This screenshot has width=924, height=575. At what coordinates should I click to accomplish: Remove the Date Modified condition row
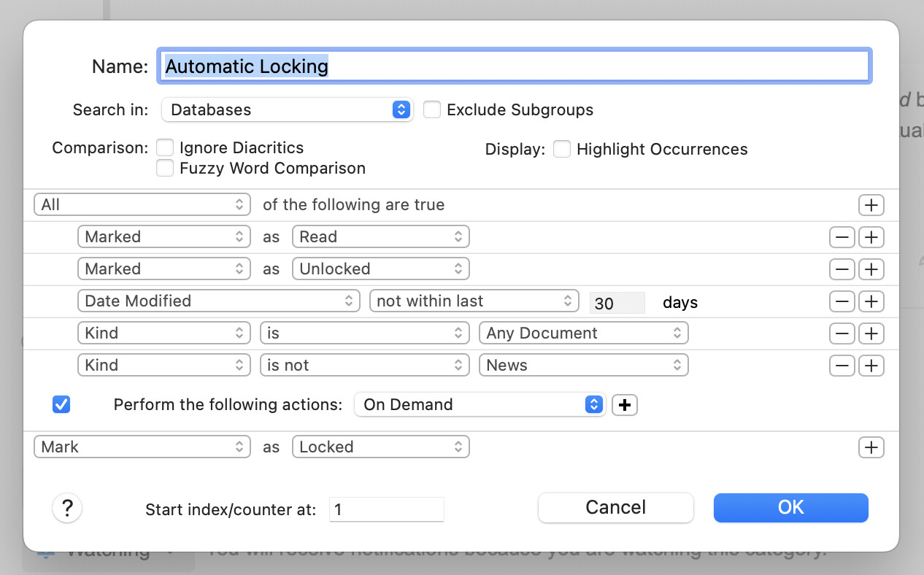tap(842, 301)
